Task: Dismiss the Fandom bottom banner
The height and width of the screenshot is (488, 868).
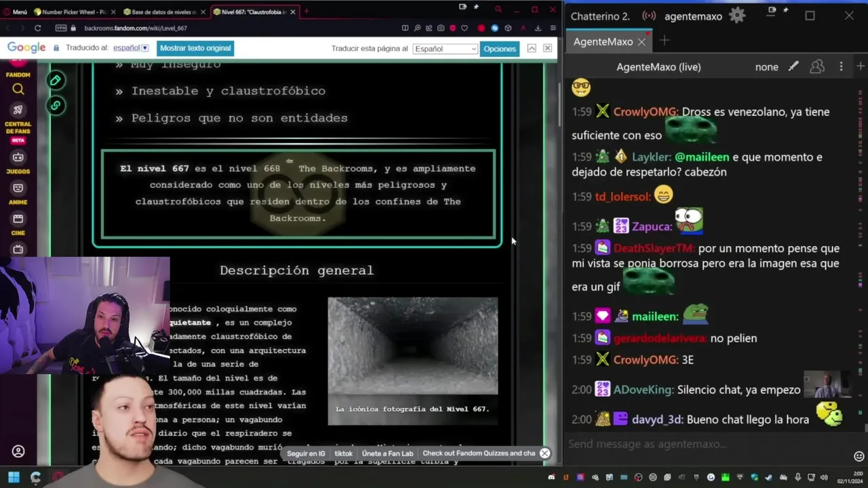Action: [545, 453]
